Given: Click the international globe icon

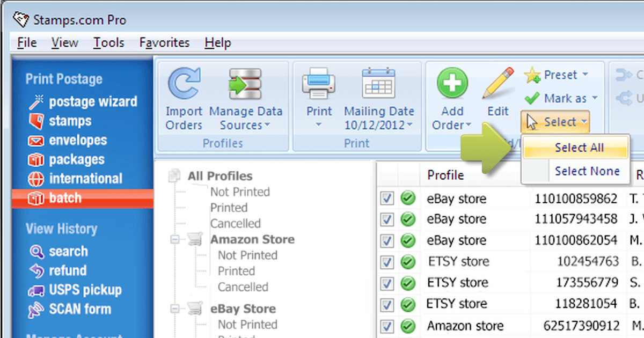Looking at the screenshot, I should click(x=36, y=179).
